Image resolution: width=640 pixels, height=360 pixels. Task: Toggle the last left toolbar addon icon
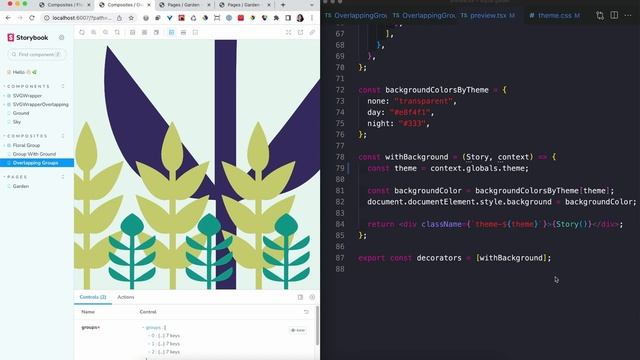195,32
